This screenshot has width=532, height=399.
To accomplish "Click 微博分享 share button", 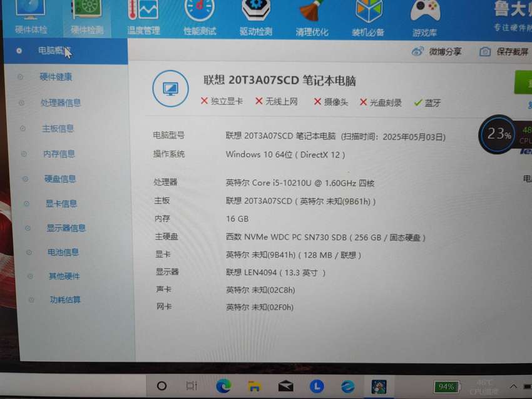I will 436,51.
